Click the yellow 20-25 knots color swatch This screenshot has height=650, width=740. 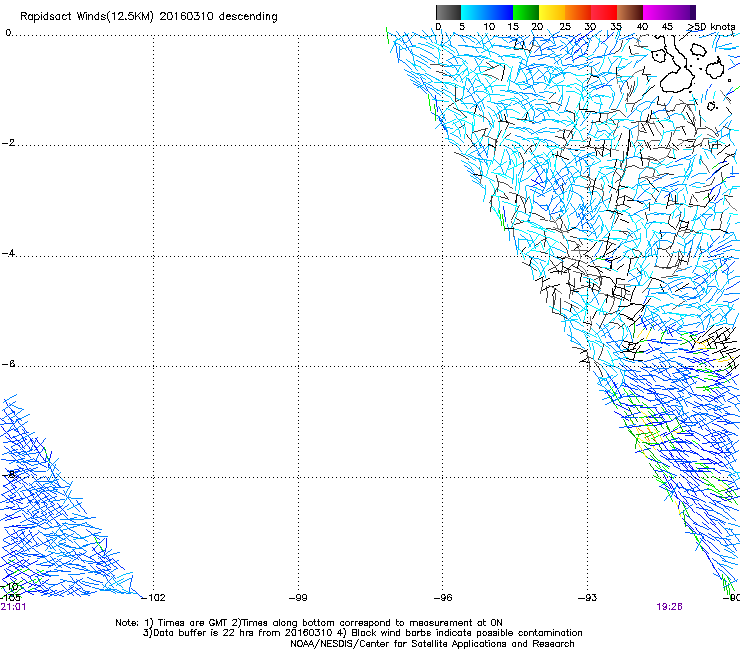[552, 12]
